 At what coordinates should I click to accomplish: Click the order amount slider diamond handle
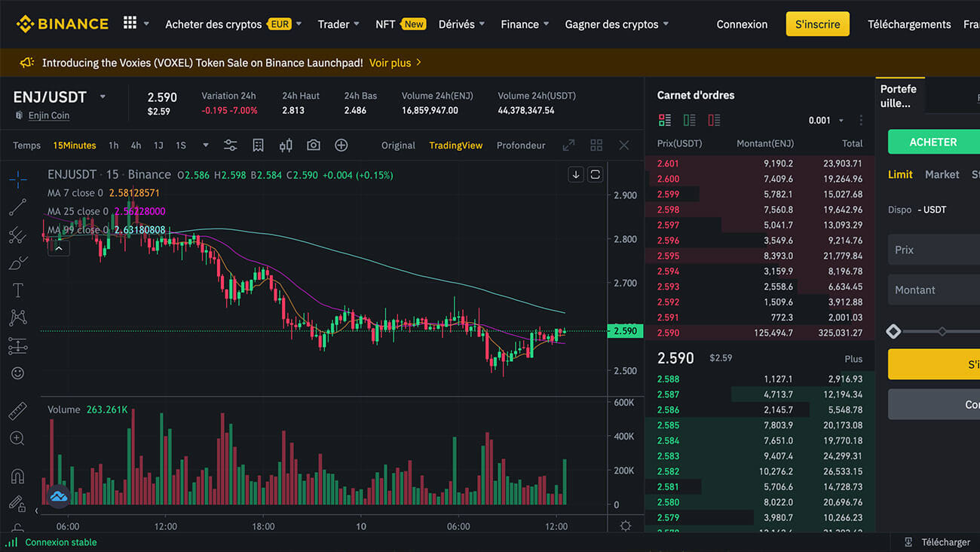[893, 331]
